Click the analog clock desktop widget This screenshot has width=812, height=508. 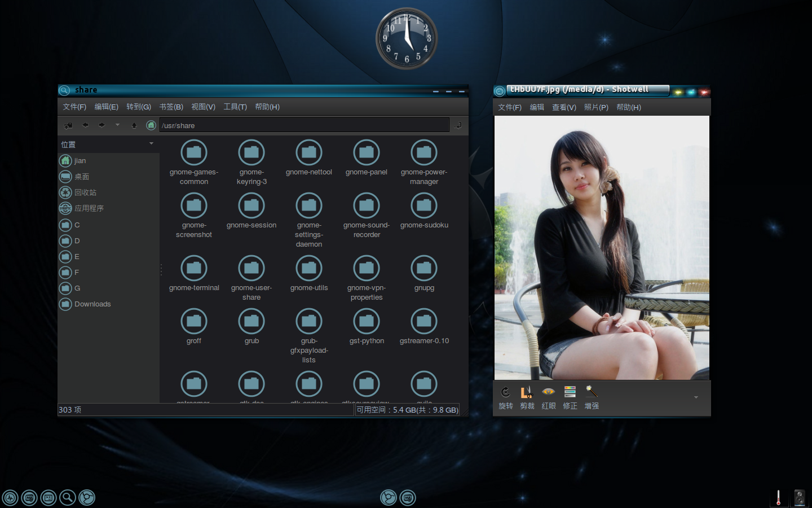[407, 39]
